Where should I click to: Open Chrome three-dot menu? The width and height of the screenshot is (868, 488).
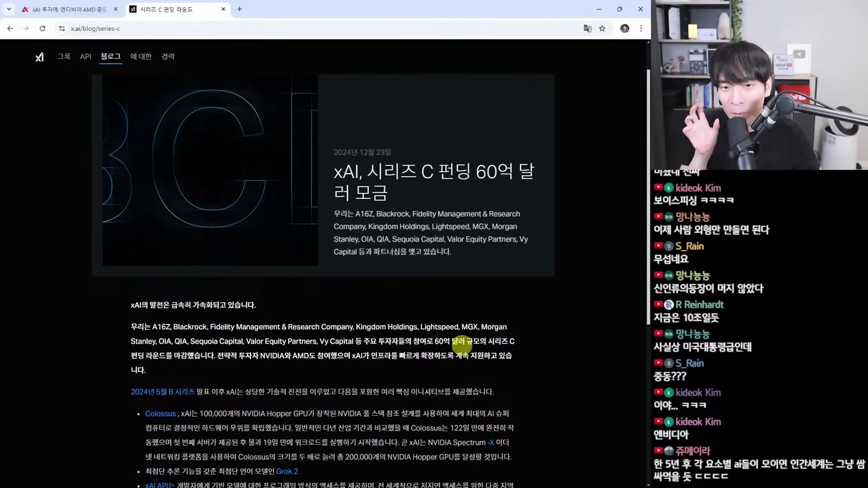click(641, 28)
